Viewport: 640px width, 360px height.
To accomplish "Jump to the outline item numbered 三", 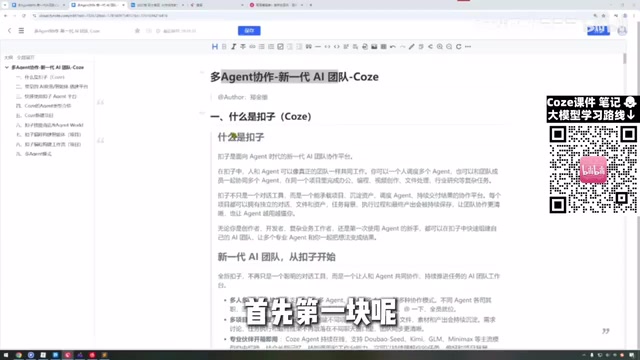I will [46, 96].
